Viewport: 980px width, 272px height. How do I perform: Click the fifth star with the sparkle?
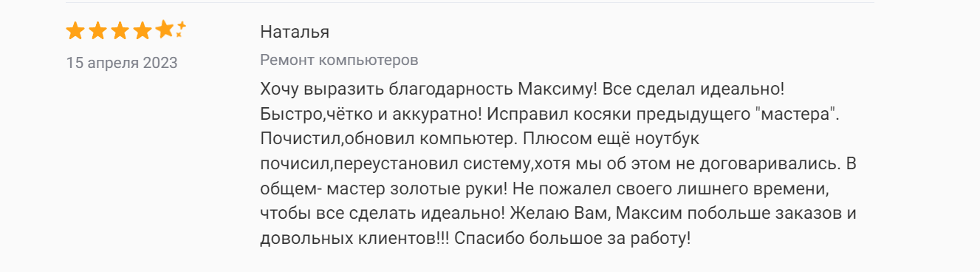tap(165, 30)
